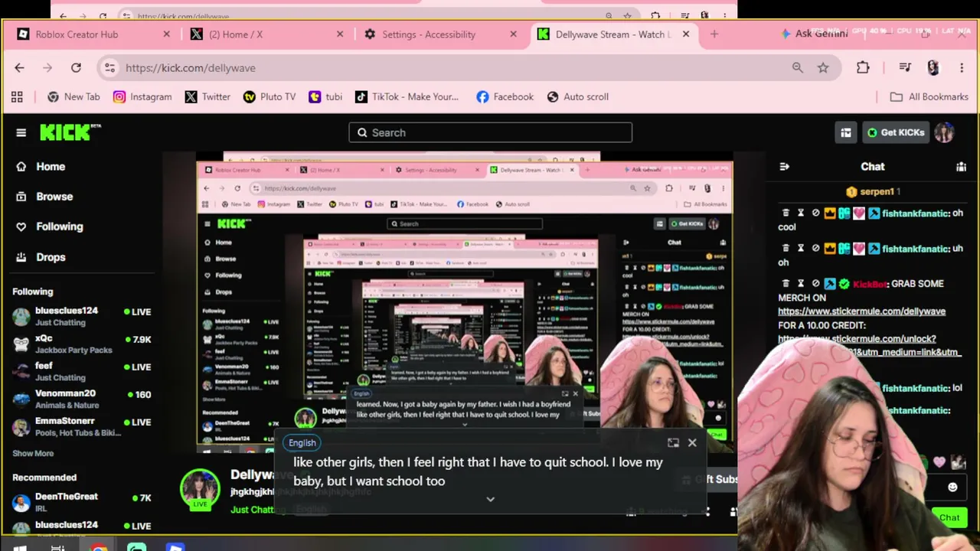
Task: Open Facebook bookmark
Action: tap(505, 96)
